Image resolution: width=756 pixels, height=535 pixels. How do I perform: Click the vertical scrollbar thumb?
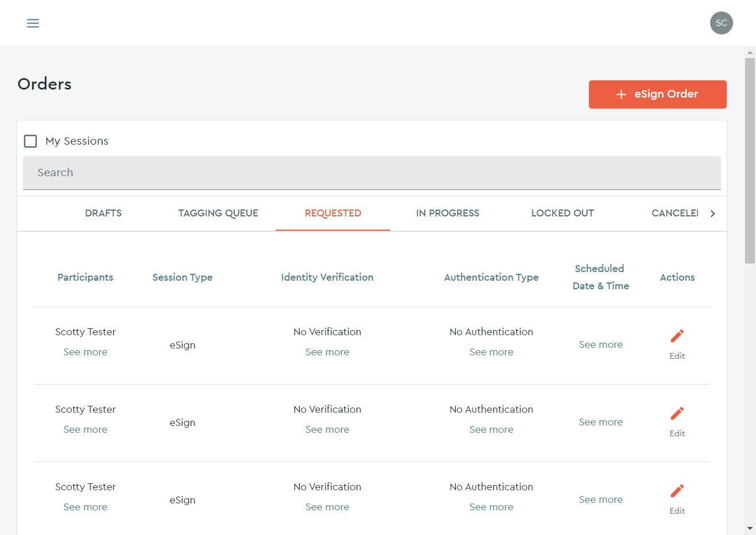(x=750, y=160)
